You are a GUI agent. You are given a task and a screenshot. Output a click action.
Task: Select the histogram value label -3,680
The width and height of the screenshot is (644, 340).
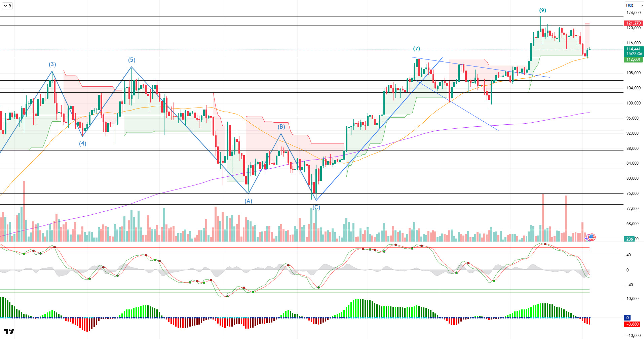click(x=632, y=324)
